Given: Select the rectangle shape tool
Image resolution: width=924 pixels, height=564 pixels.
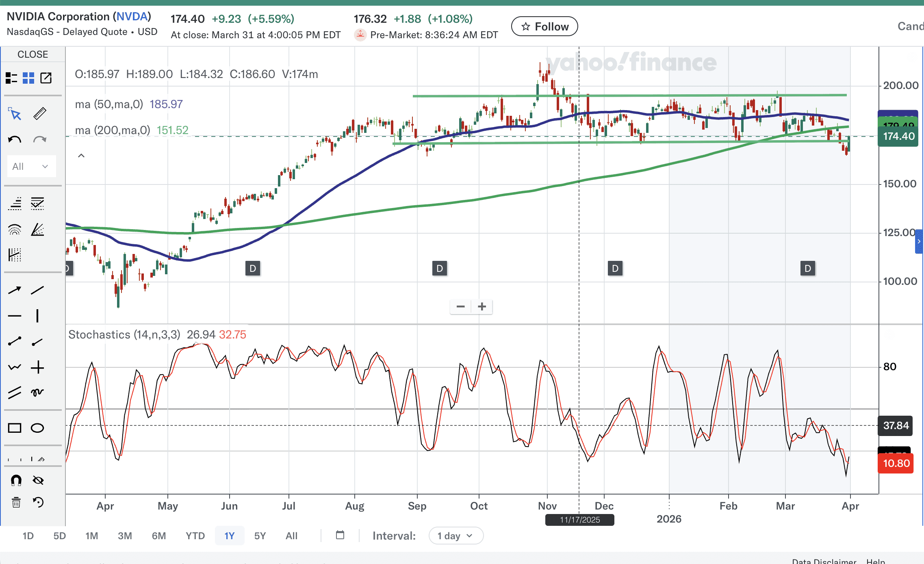Looking at the screenshot, I should (15, 428).
